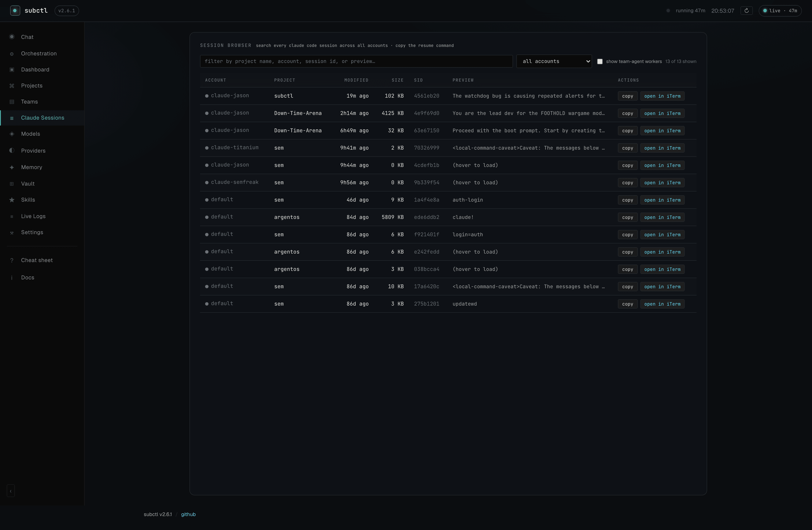
Task: Follow the github footer link
Action: tap(188, 514)
